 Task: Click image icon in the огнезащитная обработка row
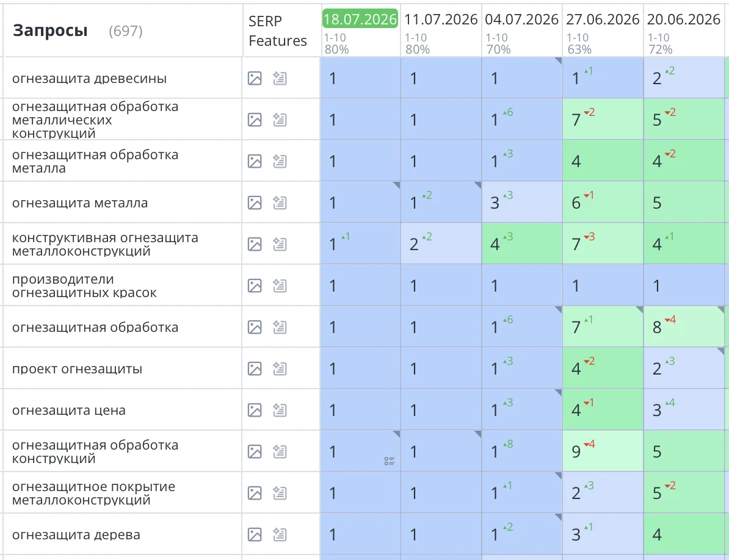[255, 327]
